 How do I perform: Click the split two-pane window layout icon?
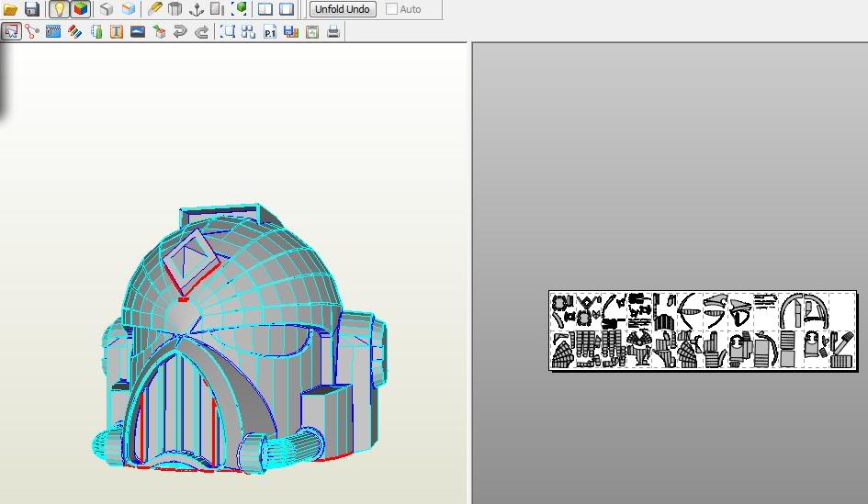click(265, 9)
